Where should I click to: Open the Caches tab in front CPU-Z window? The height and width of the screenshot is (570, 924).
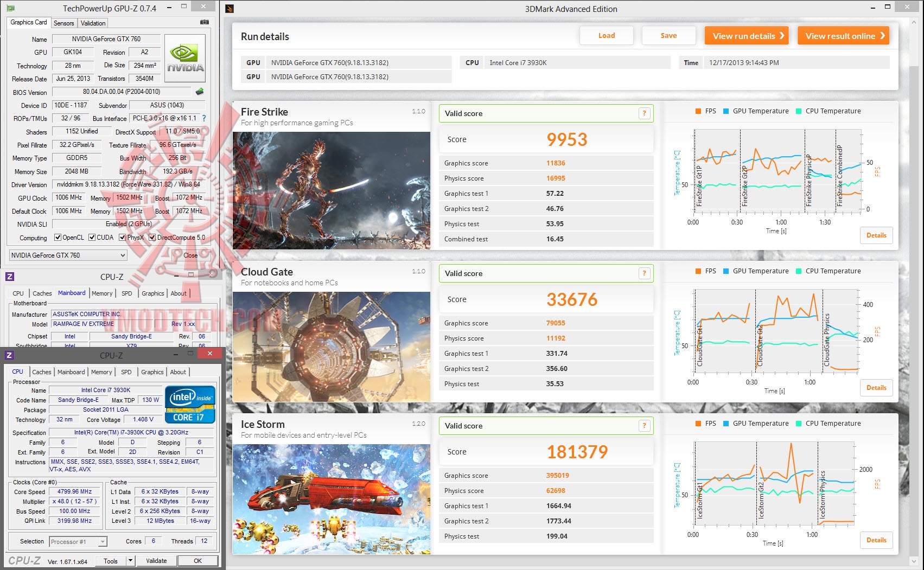point(42,372)
